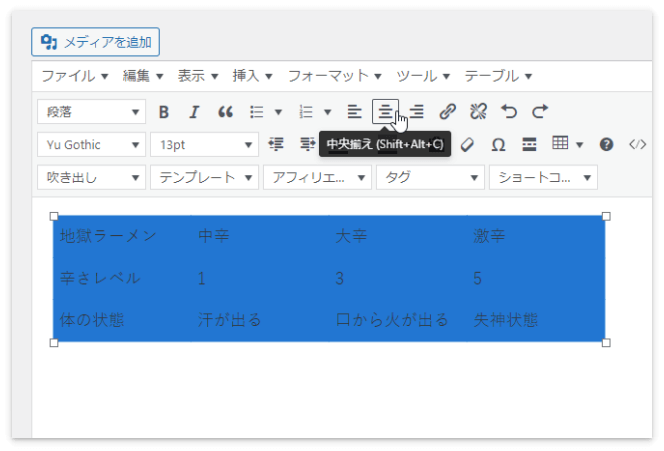Open the ツール menu

pyautogui.click(x=423, y=76)
